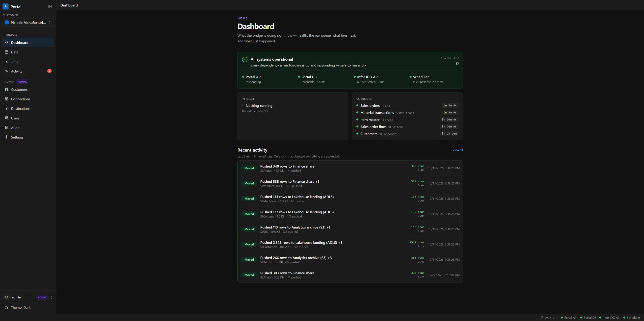Open the Pushed 538 rows to Finance share run
Image resolution: width=644 pixels, height=321 pixels.
(x=350, y=183)
